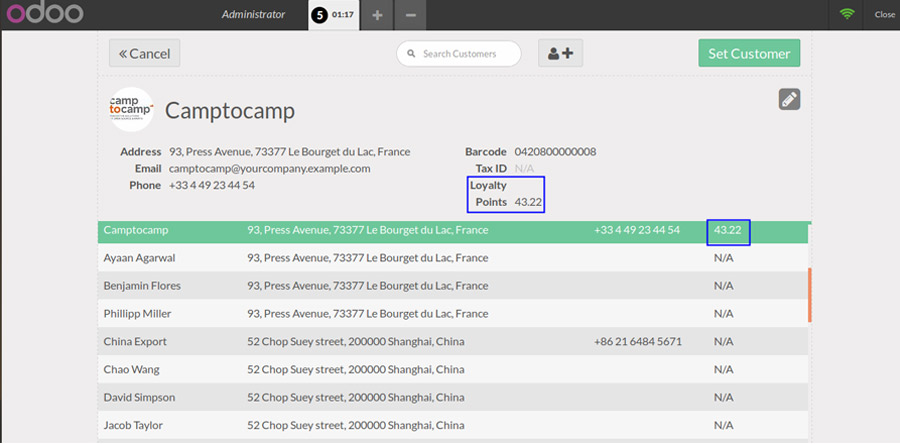Click the Cancel button

(145, 53)
